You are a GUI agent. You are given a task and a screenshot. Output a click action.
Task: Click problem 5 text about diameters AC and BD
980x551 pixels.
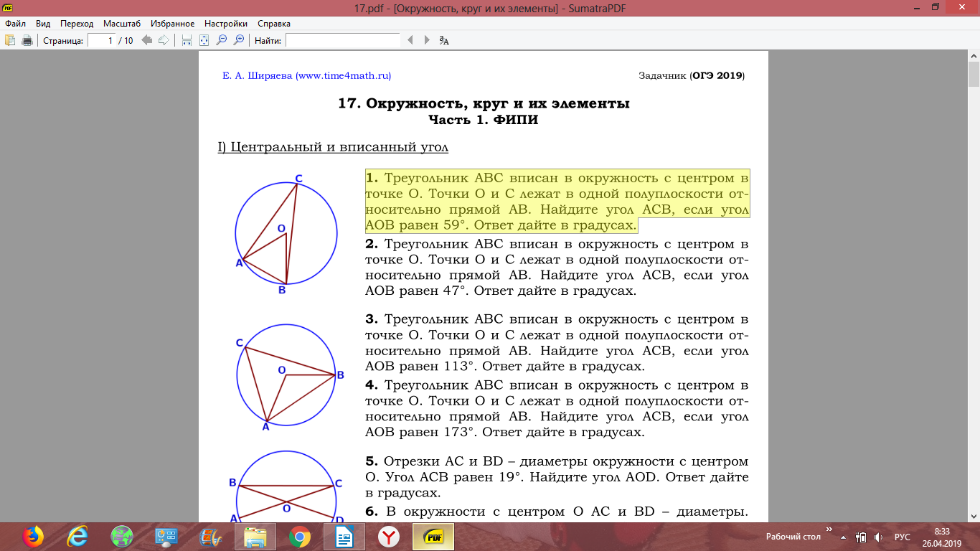tap(557, 477)
